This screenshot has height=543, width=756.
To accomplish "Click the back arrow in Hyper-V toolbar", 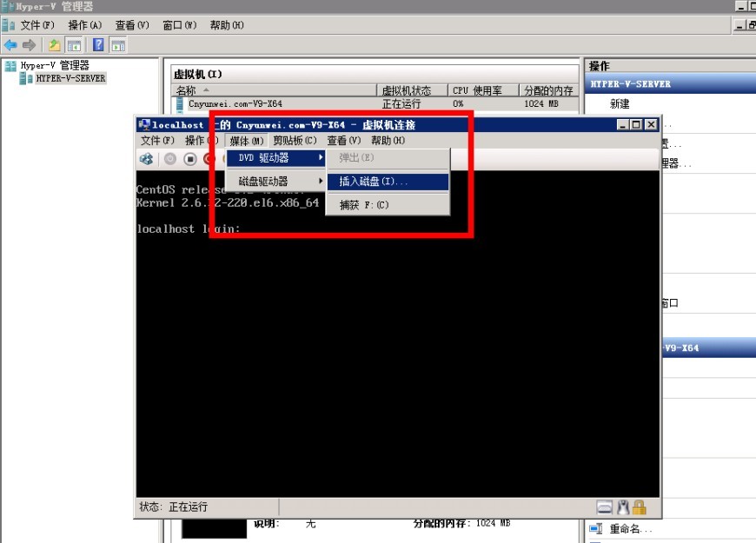I will pos(10,45).
